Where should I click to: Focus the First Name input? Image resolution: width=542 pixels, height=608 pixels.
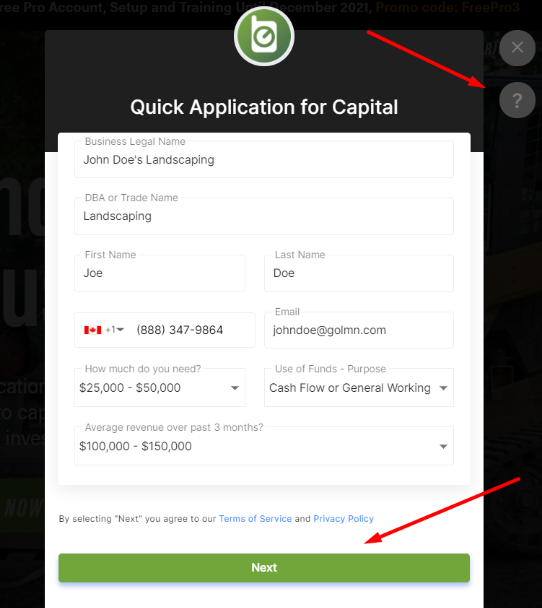tap(160, 273)
